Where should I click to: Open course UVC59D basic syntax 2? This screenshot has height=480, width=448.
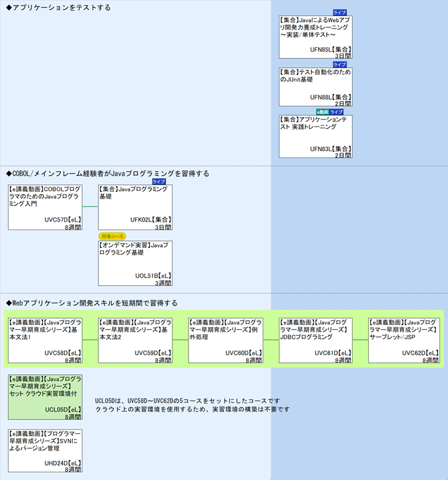pyautogui.click(x=135, y=341)
